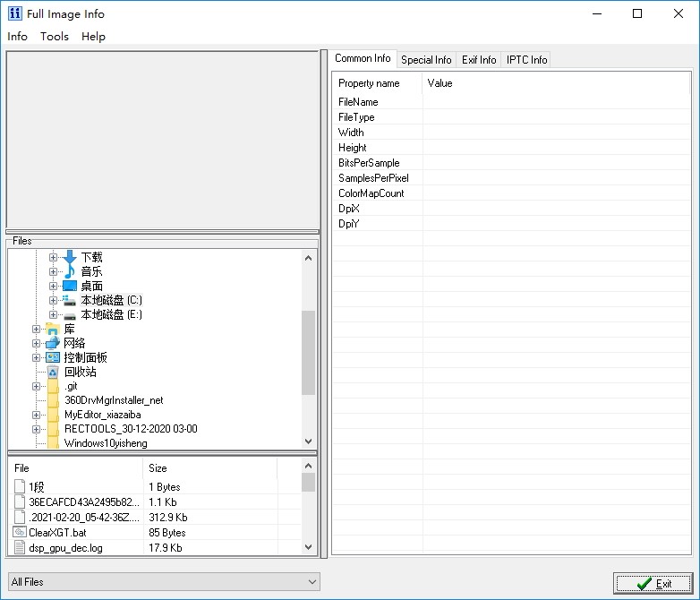This screenshot has height=600, width=700.
Task: Expand the 控制面板 tree node
Action: pyautogui.click(x=36, y=357)
